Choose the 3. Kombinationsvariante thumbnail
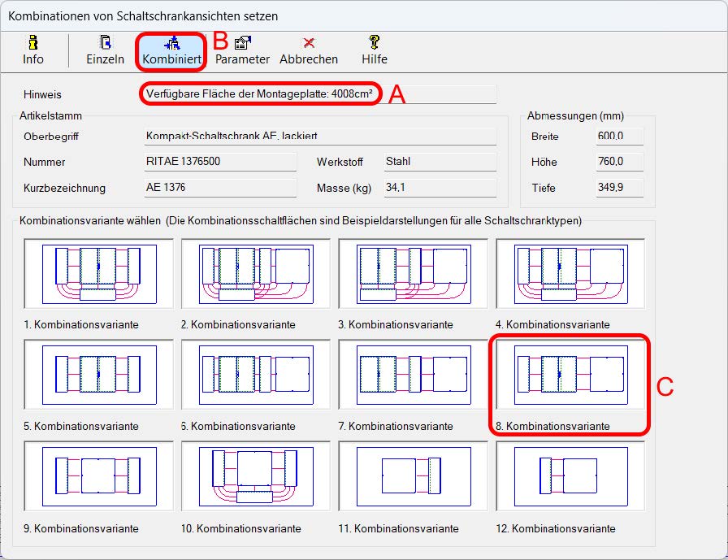The width and height of the screenshot is (728, 560). 413,272
